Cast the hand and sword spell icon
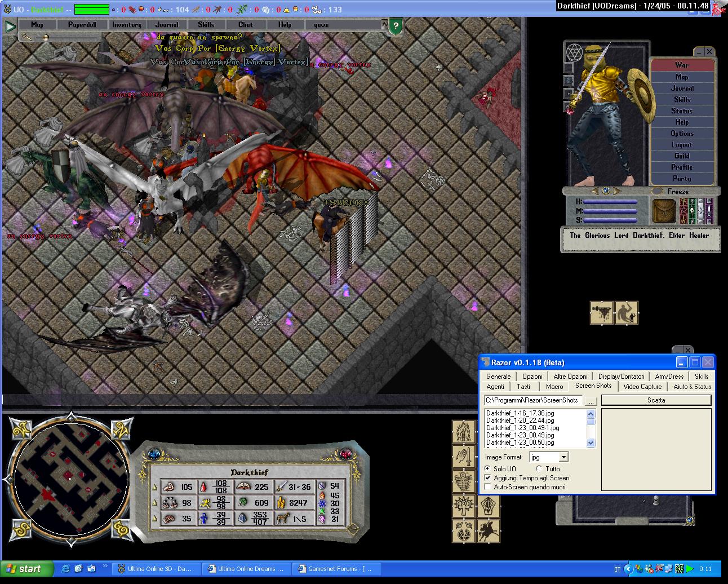 click(x=464, y=457)
